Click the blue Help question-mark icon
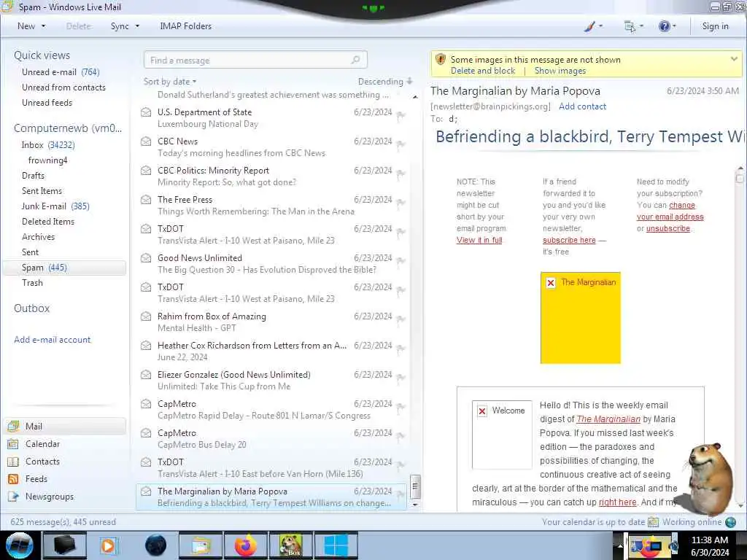Image resolution: width=747 pixels, height=560 pixels. [x=664, y=26]
